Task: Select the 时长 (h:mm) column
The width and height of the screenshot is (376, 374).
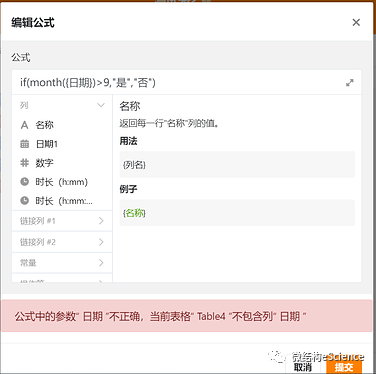Action: (x=62, y=182)
